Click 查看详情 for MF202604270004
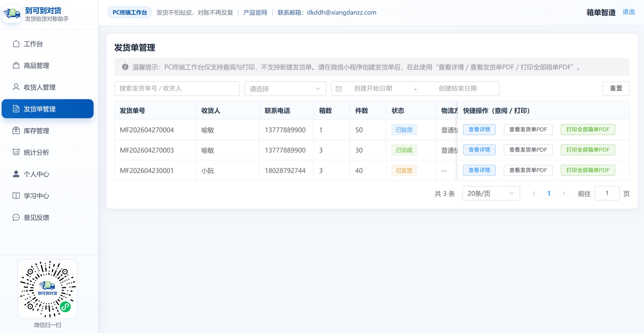Screen dimensions: 644x333 pyautogui.click(x=479, y=129)
